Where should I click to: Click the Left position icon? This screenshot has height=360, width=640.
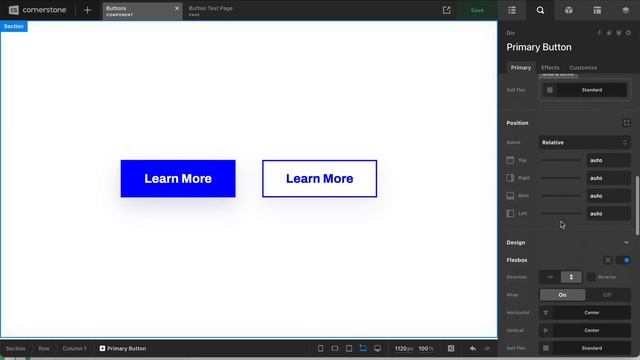[510, 213]
